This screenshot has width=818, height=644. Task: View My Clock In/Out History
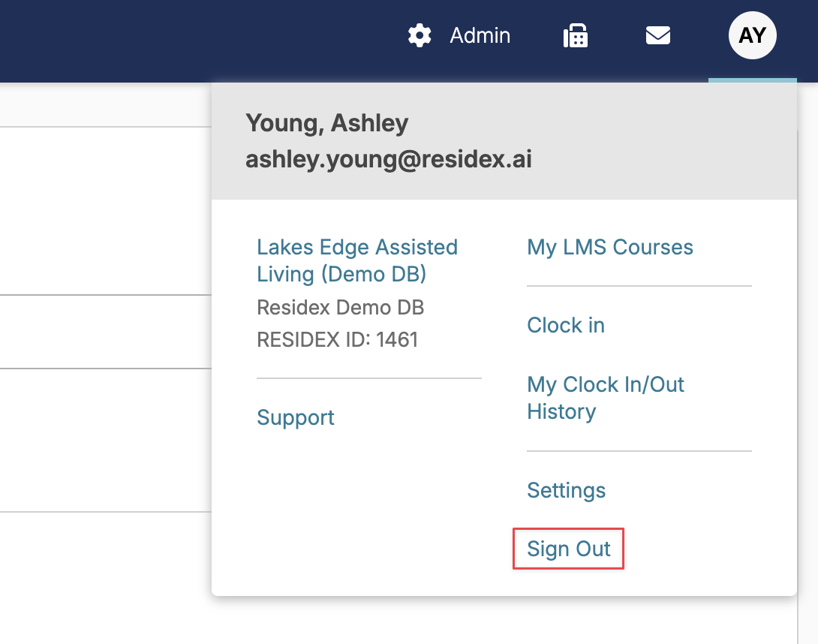tap(606, 398)
